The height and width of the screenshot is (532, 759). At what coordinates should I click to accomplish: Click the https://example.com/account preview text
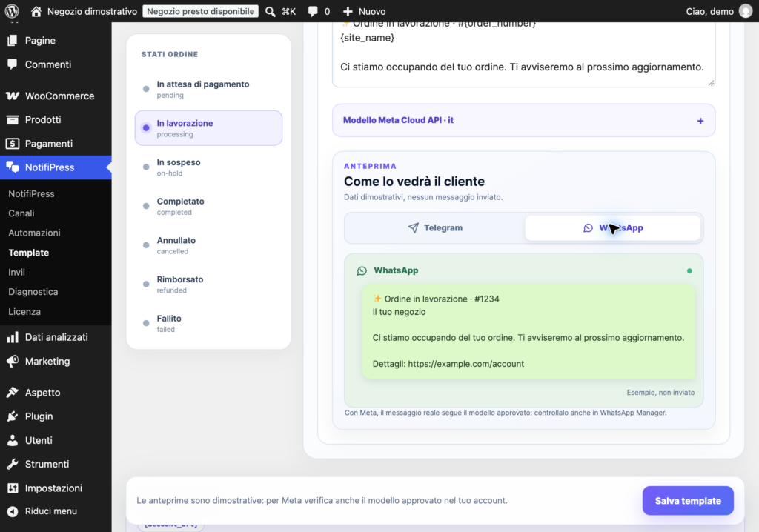point(465,364)
